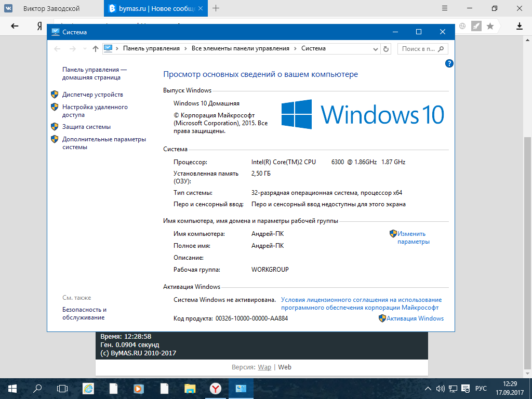Expand the address bar history dropdown
The height and width of the screenshot is (399, 532).
pos(376,48)
